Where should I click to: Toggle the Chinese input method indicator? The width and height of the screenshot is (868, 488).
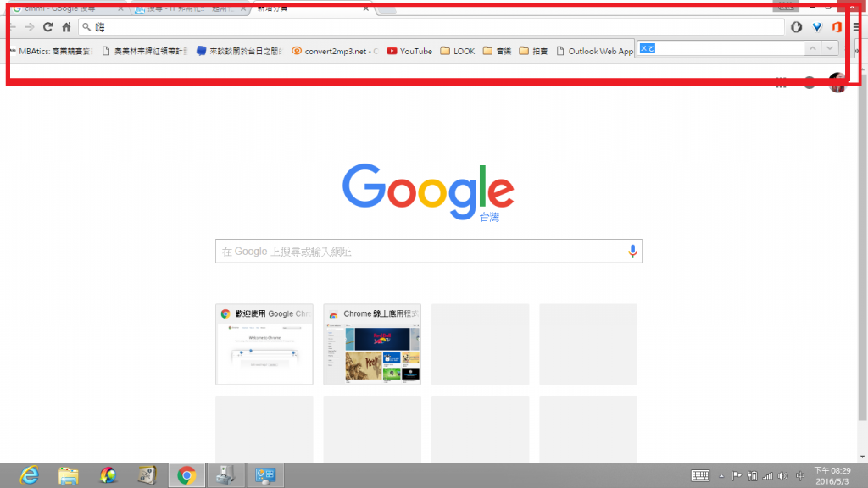click(x=800, y=476)
